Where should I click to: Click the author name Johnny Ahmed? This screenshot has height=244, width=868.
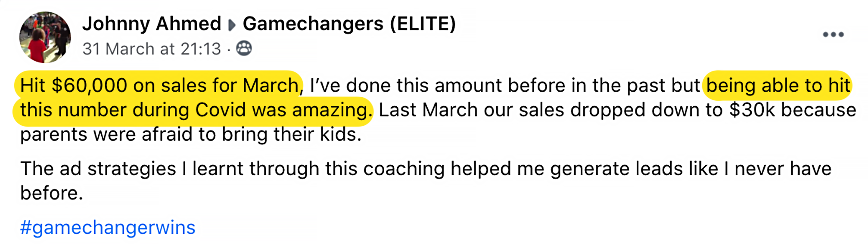(152, 23)
